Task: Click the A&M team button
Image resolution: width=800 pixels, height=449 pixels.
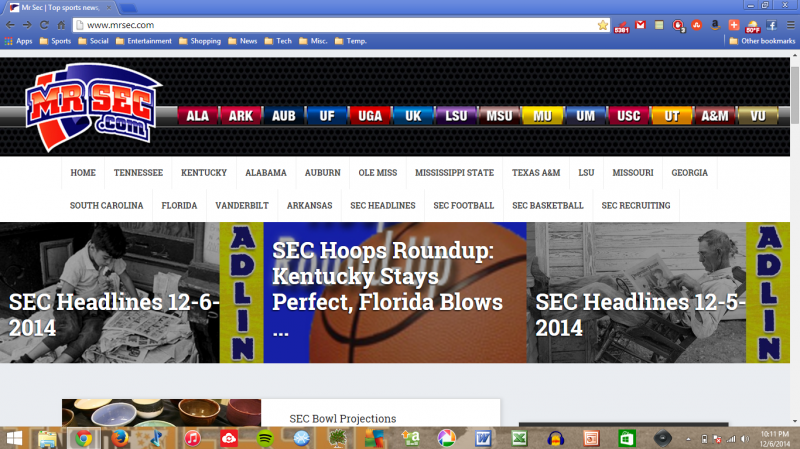Action: (x=715, y=116)
